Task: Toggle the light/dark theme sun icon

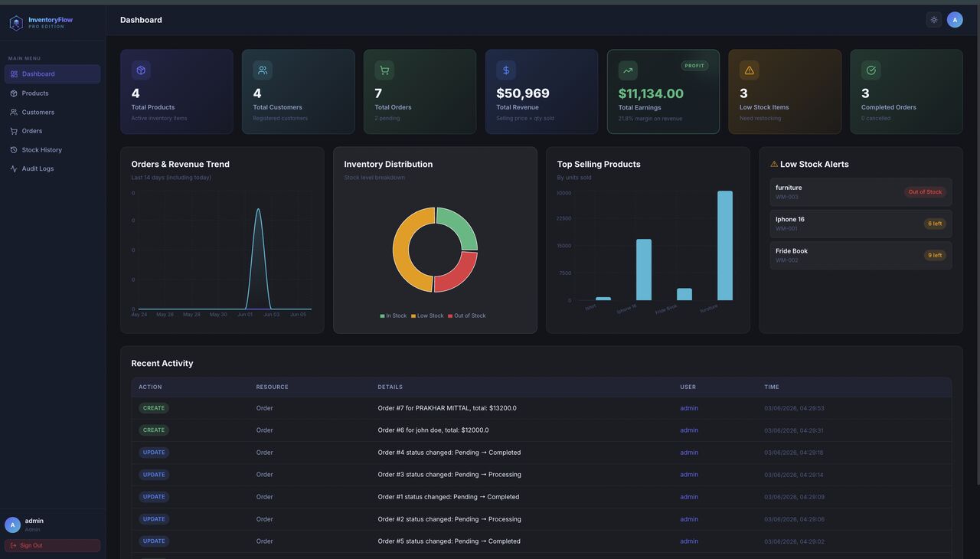Action: pos(934,20)
